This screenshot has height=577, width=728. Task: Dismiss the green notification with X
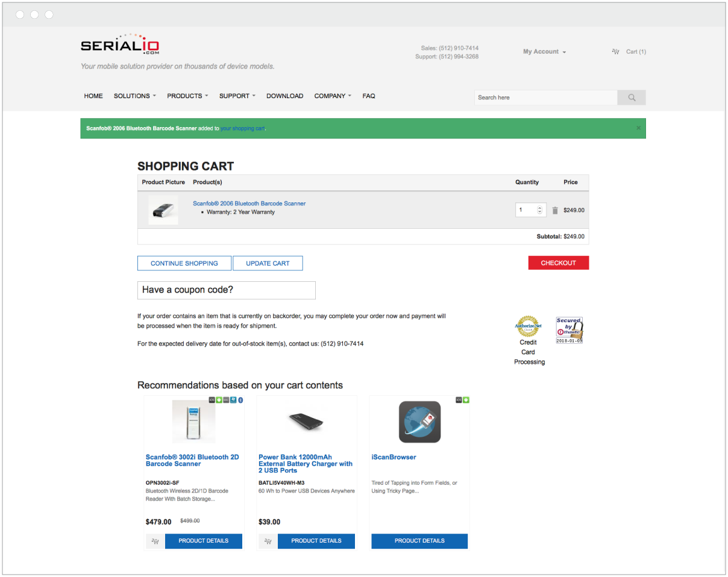point(639,128)
